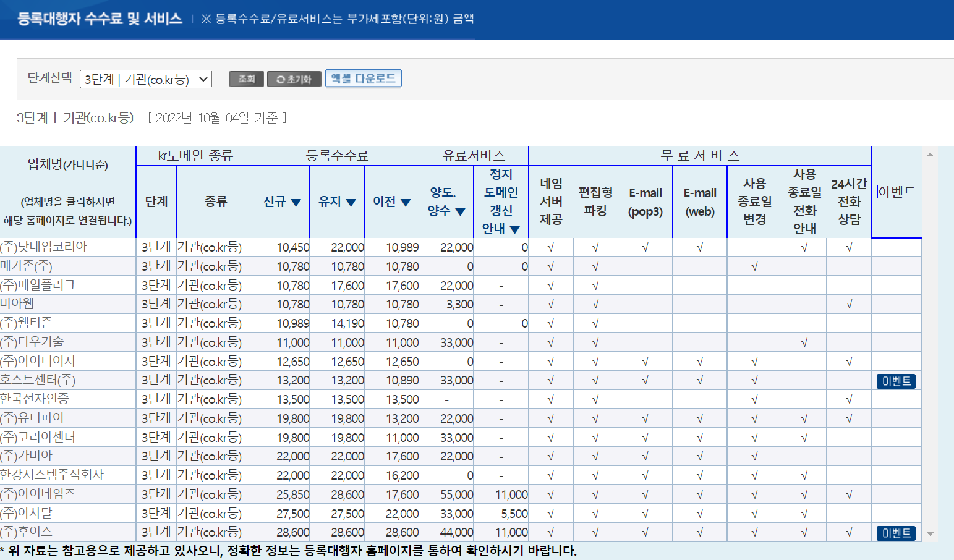Click the table scrollbar up arrow
Viewport: 954px width, 560px height.
[x=930, y=155]
